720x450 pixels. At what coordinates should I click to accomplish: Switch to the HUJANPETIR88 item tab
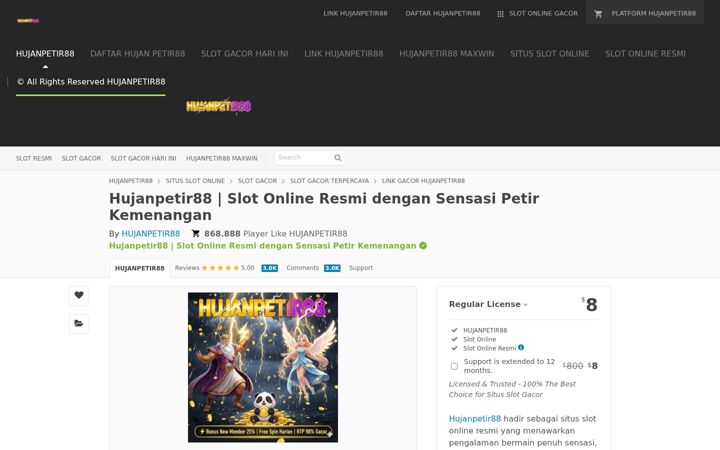click(140, 268)
